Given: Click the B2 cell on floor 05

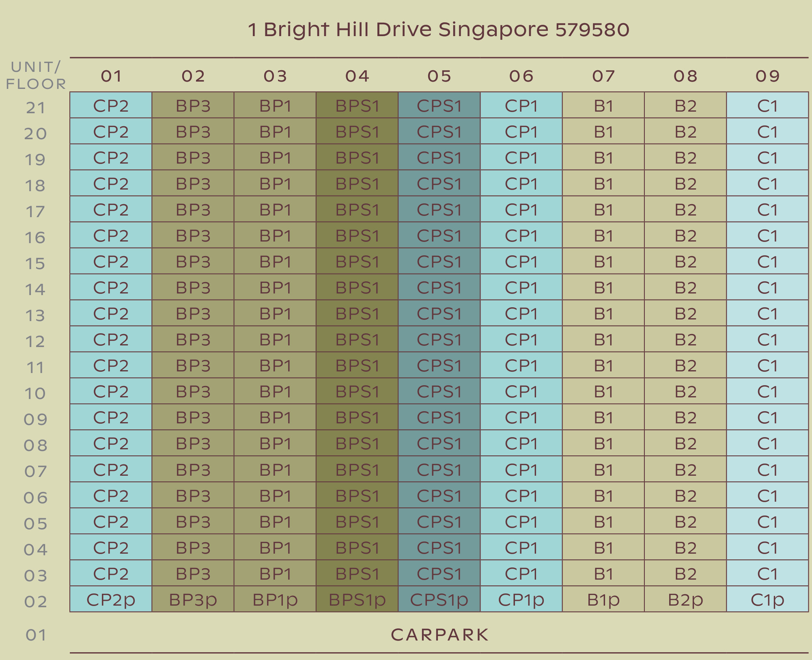Looking at the screenshot, I should coord(685,521).
